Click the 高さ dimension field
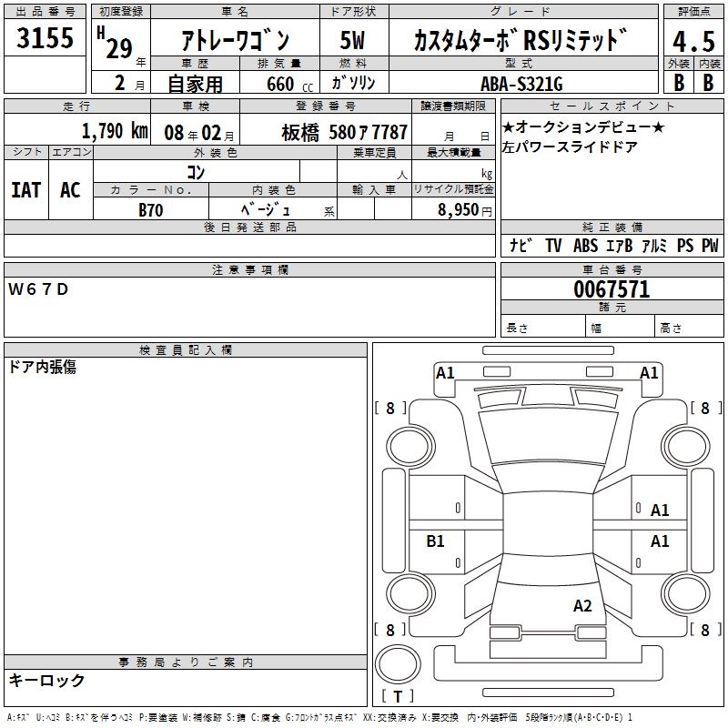Viewport: 728px width, 728px height. point(689,326)
